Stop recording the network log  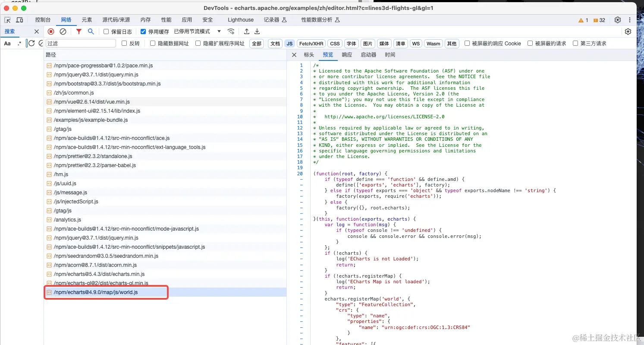coord(51,32)
